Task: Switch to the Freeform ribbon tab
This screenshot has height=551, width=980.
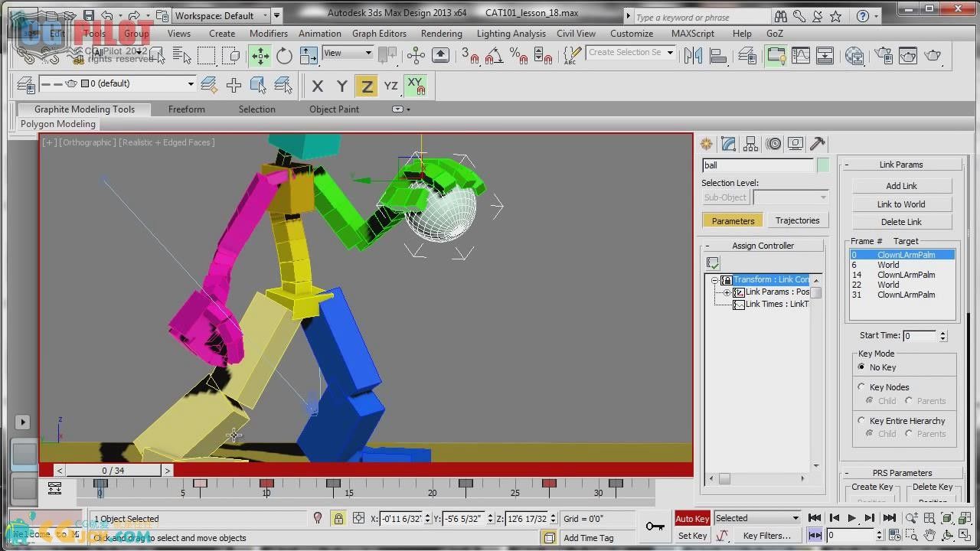Action: pyautogui.click(x=187, y=109)
